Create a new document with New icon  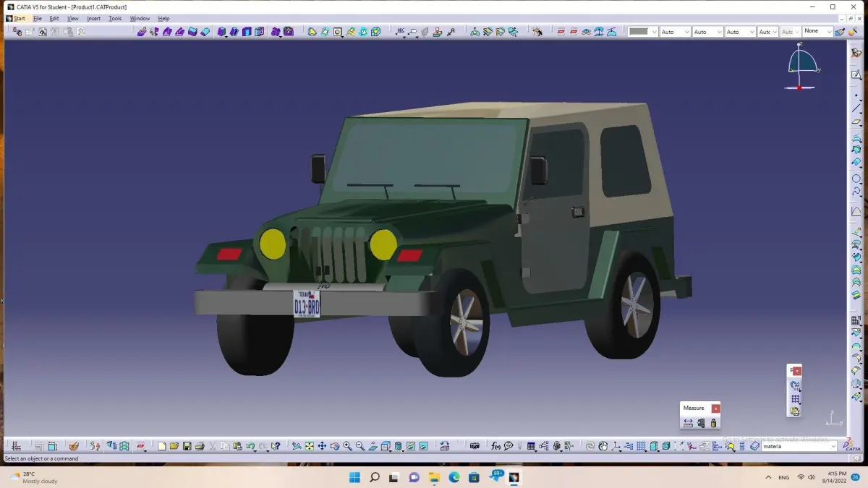162,446
